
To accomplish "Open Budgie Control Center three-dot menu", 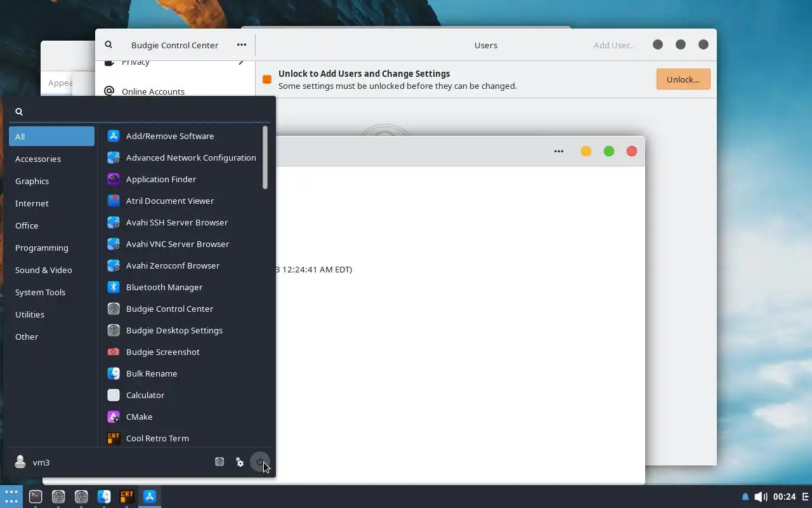I will click(x=242, y=45).
